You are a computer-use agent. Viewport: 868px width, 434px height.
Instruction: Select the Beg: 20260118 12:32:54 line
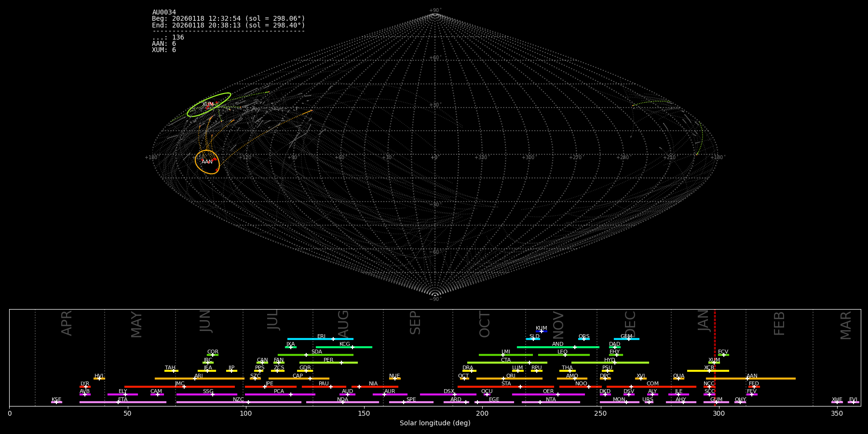[229, 19]
